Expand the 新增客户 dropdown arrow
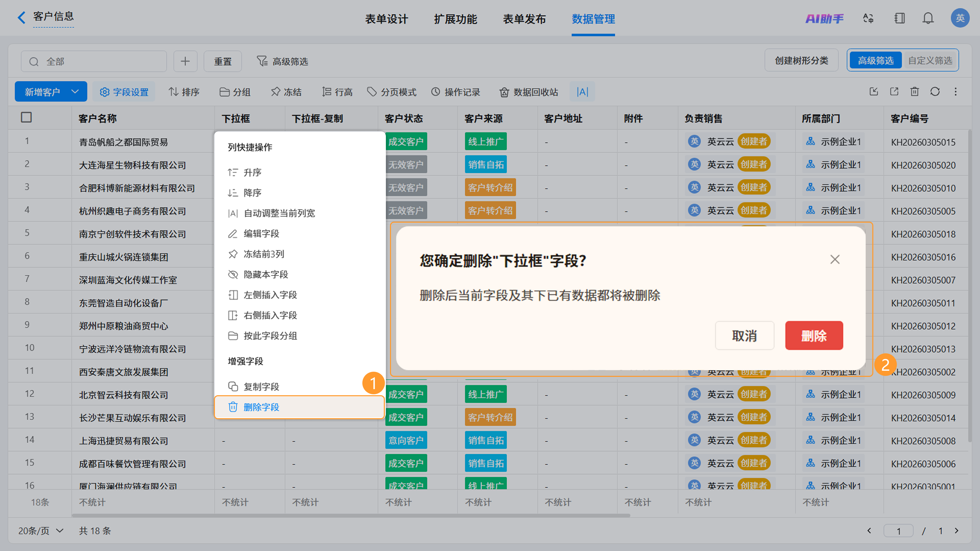This screenshot has width=980, height=551. (75, 92)
